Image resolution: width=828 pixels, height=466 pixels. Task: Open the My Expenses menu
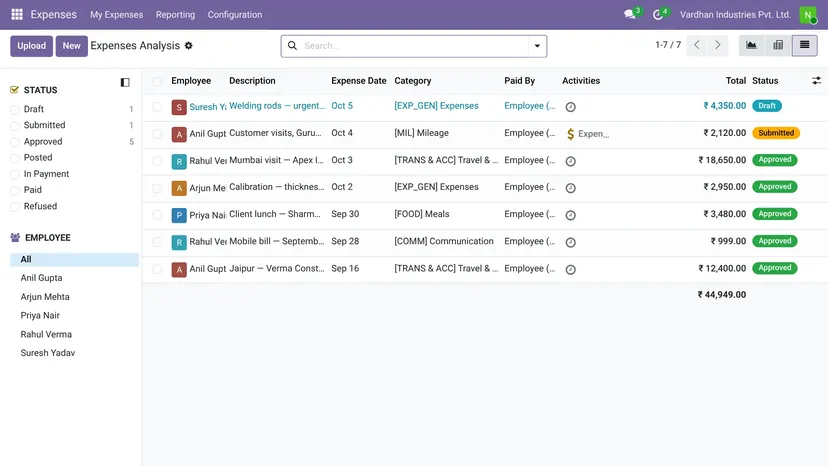pyautogui.click(x=116, y=15)
